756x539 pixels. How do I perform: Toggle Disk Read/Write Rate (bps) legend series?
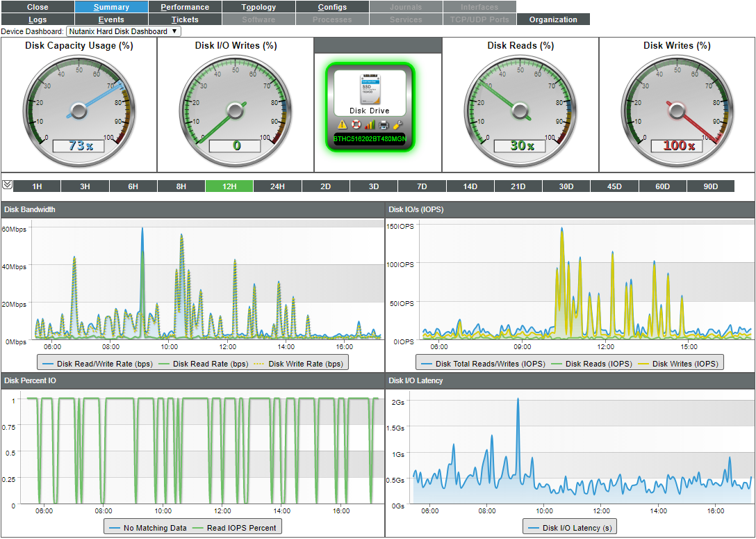tap(98, 364)
